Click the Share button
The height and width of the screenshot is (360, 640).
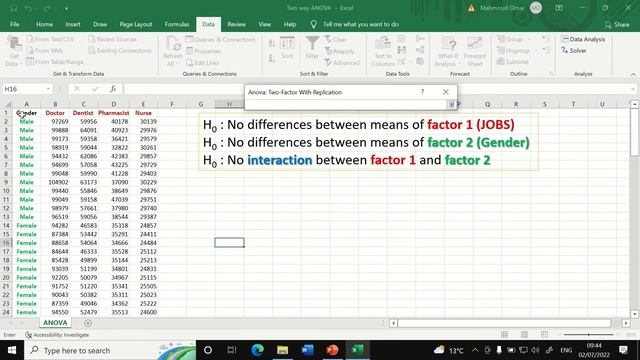tap(617, 25)
